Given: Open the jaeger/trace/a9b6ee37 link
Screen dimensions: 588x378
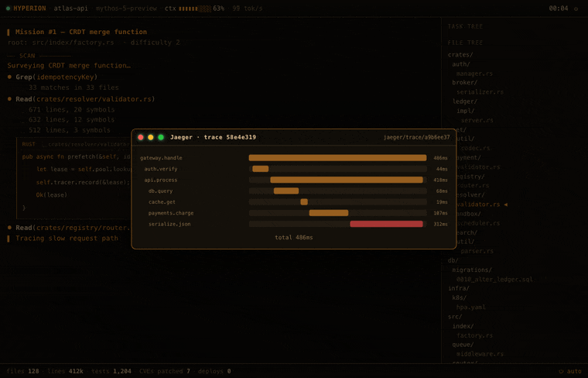Looking at the screenshot, I should click(416, 137).
